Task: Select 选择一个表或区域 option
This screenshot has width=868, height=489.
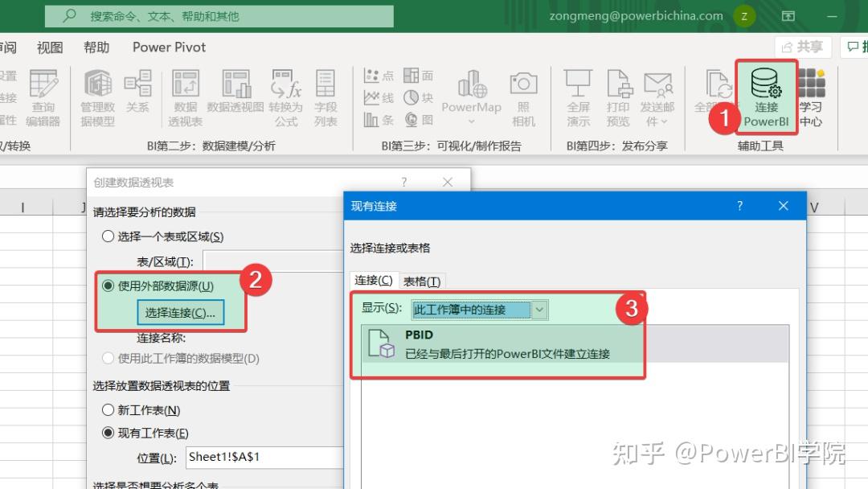Action: [x=108, y=234]
